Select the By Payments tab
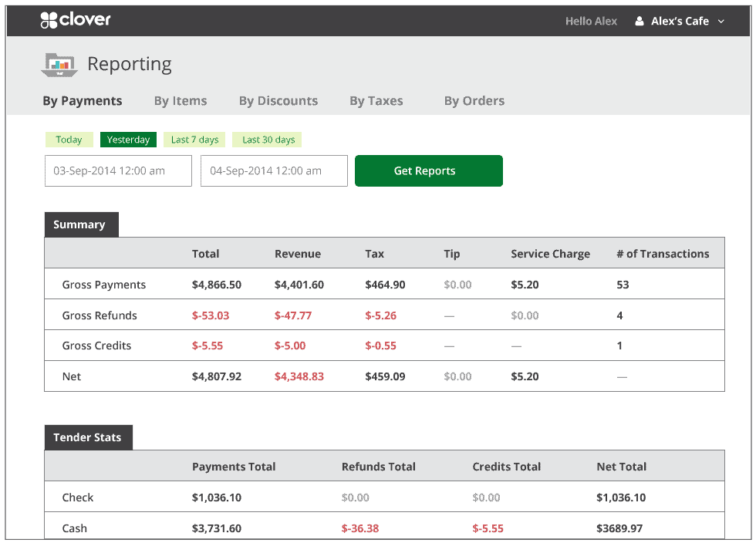The height and width of the screenshot is (543, 756). pyautogui.click(x=83, y=100)
